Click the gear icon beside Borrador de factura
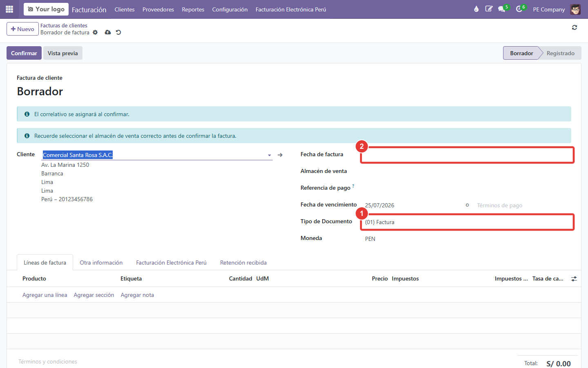Image resolution: width=588 pixels, height=368 pixels. 95,32
